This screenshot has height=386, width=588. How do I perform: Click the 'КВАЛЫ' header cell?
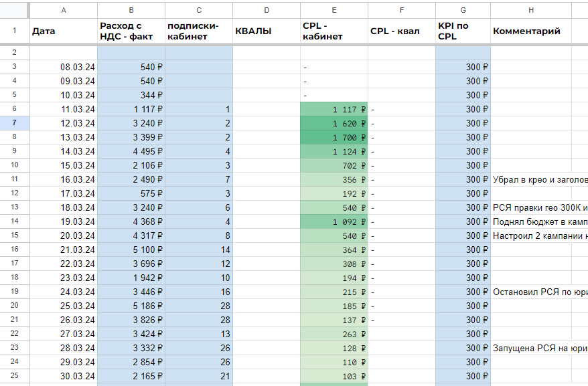[267, 31]
